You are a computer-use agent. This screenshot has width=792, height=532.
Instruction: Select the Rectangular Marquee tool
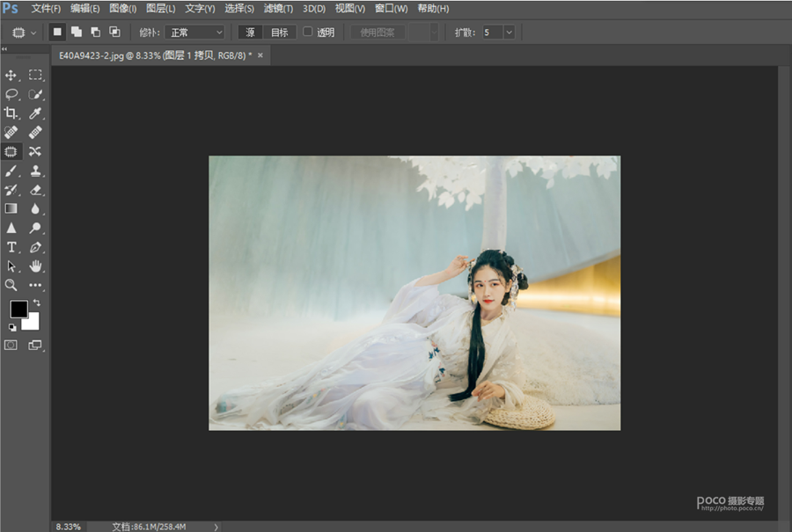(35, 76)
